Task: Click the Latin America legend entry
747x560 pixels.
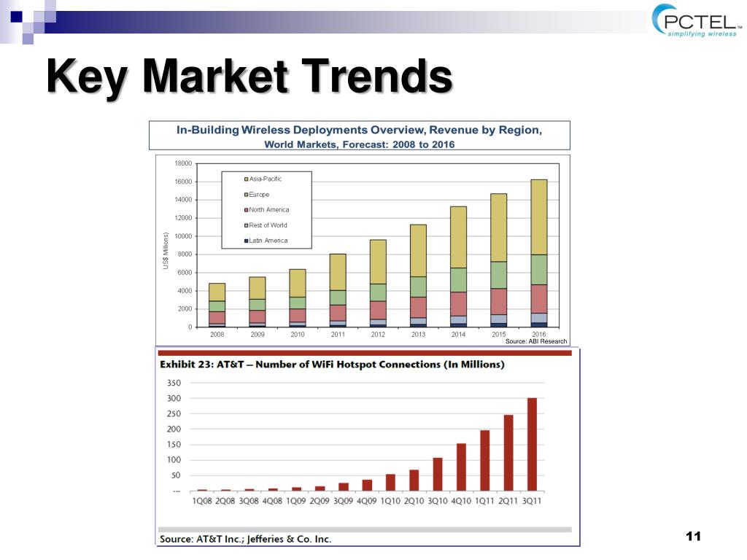Action: click(x=266, y=241)
